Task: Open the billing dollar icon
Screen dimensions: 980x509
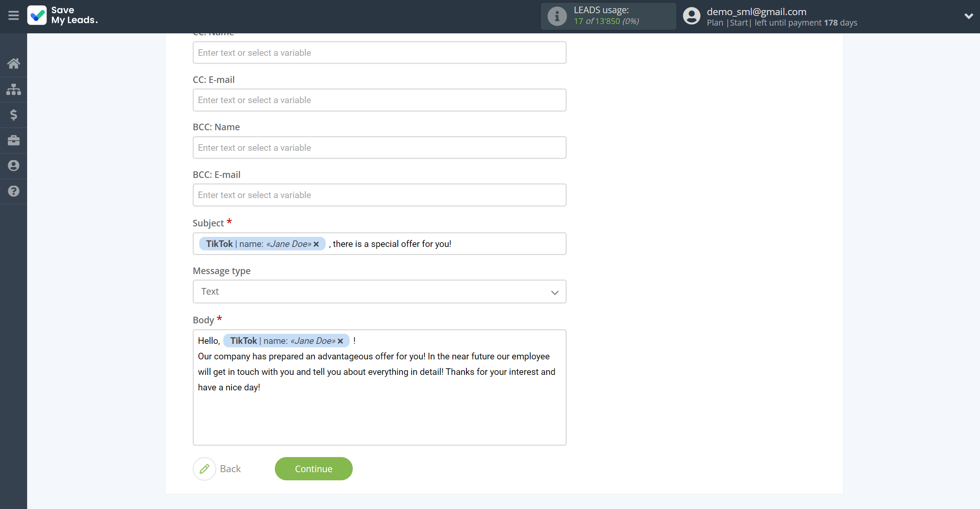Action: (14, 115)
